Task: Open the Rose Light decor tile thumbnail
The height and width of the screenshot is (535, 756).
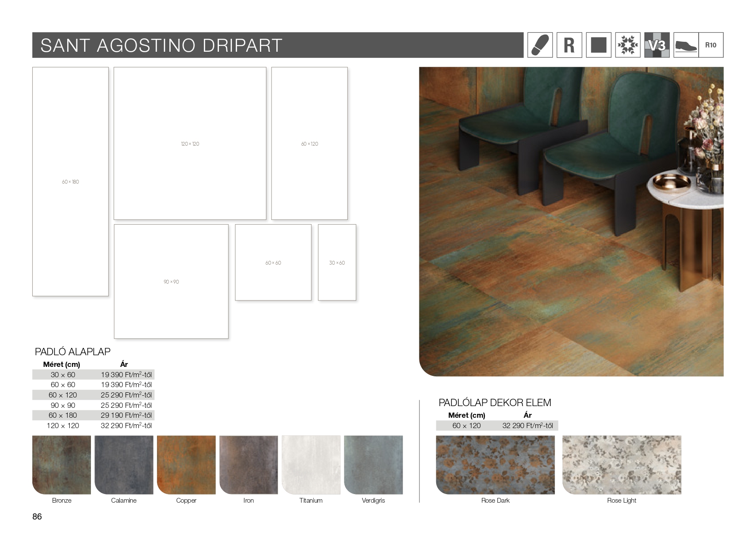Action: click(x=622, y=465)
